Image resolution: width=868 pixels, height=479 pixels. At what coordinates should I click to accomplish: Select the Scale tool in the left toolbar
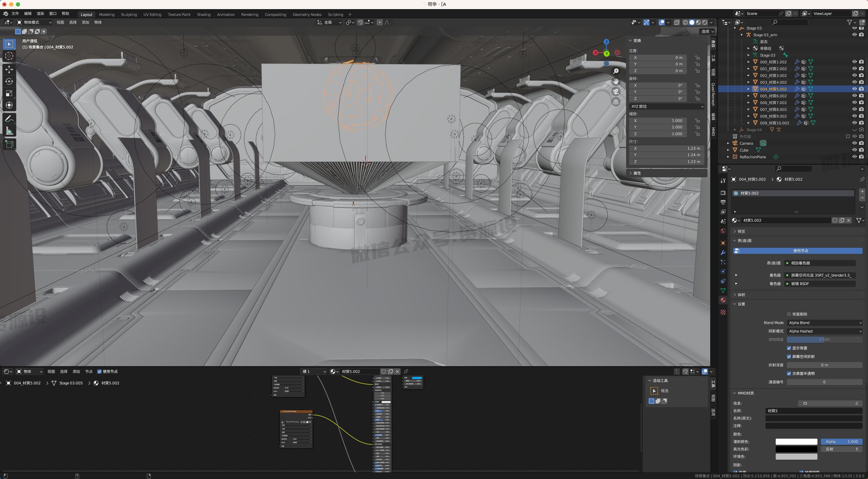pyautogui.click(x=9, y=93)
